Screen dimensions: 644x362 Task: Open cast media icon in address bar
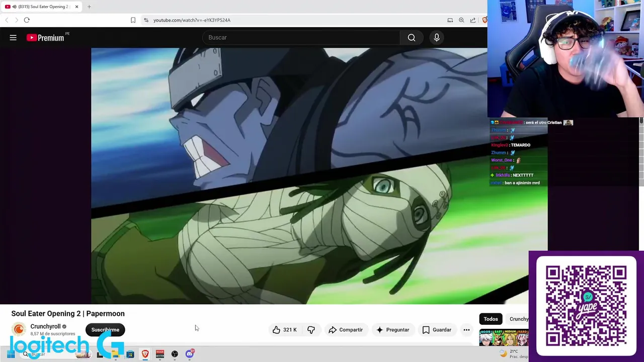tap(450, 20)
